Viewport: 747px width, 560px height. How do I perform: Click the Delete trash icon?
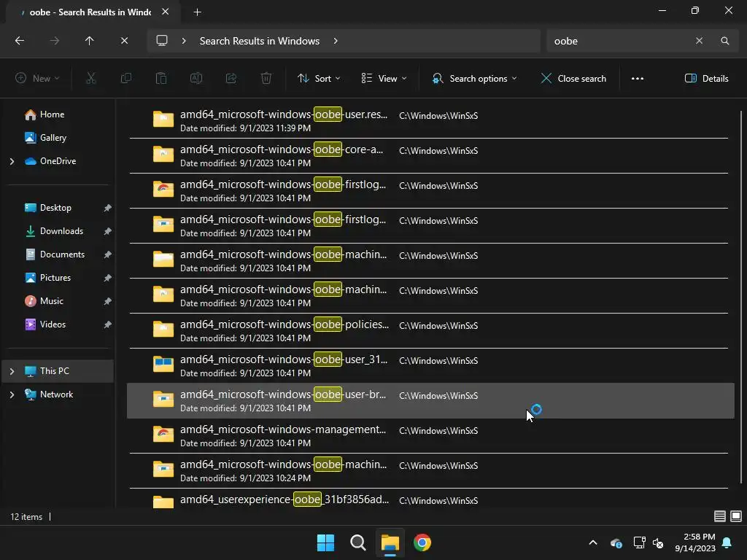[x=266, y=79]
